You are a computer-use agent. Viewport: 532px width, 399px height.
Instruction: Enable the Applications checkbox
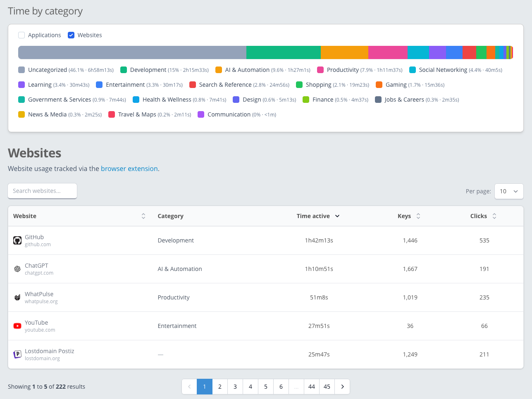(21, 35)
